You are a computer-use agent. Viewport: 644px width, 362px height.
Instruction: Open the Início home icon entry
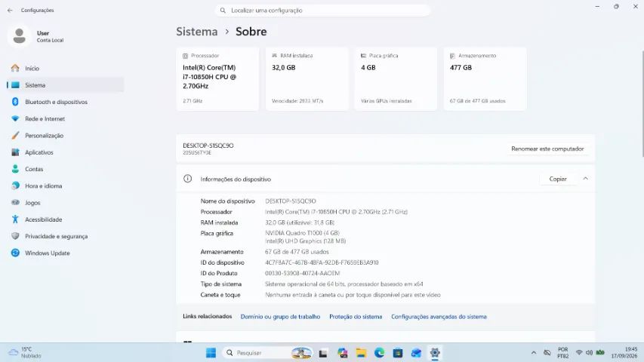tap(15, 68)
